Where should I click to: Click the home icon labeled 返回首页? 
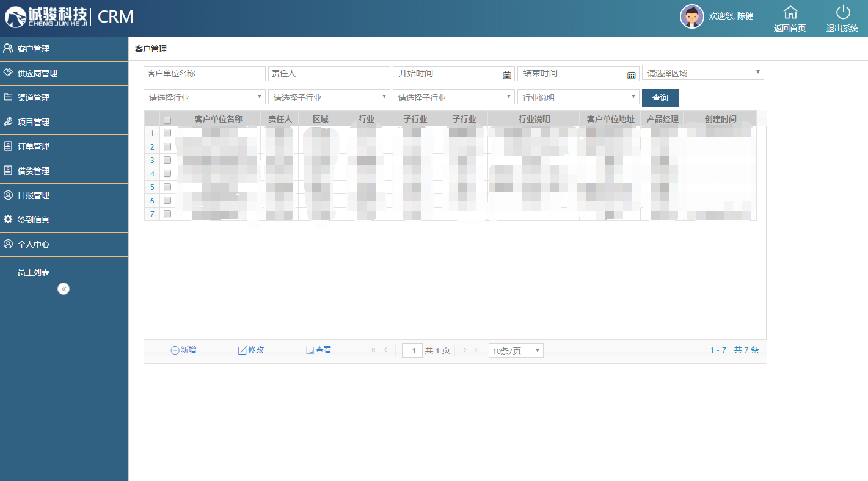tap(790, 12)
